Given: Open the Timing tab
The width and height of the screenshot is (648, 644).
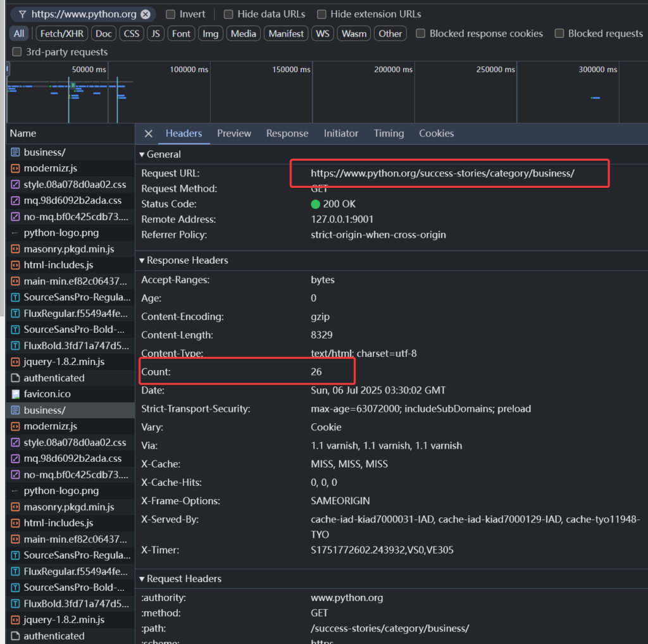Looking at the screenshot, I should pyautogui.click(x=389, y=133).
